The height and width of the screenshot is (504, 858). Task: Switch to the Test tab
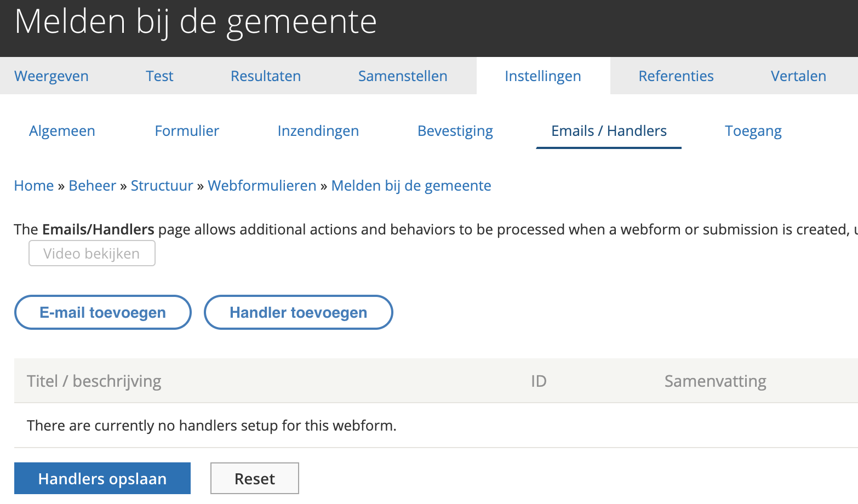coord(159,76)
